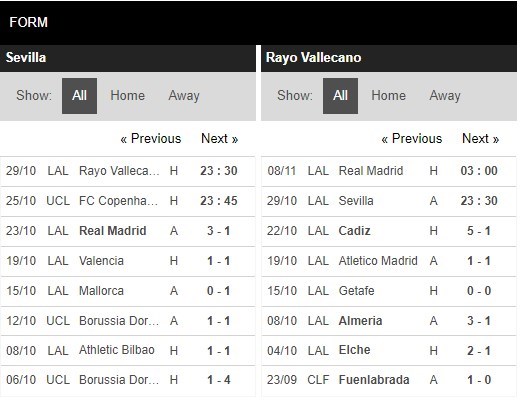Viewport: 522px width, 405px height.
Task: Switch Sevilla form to Home matches
Action: click(128, 96)
